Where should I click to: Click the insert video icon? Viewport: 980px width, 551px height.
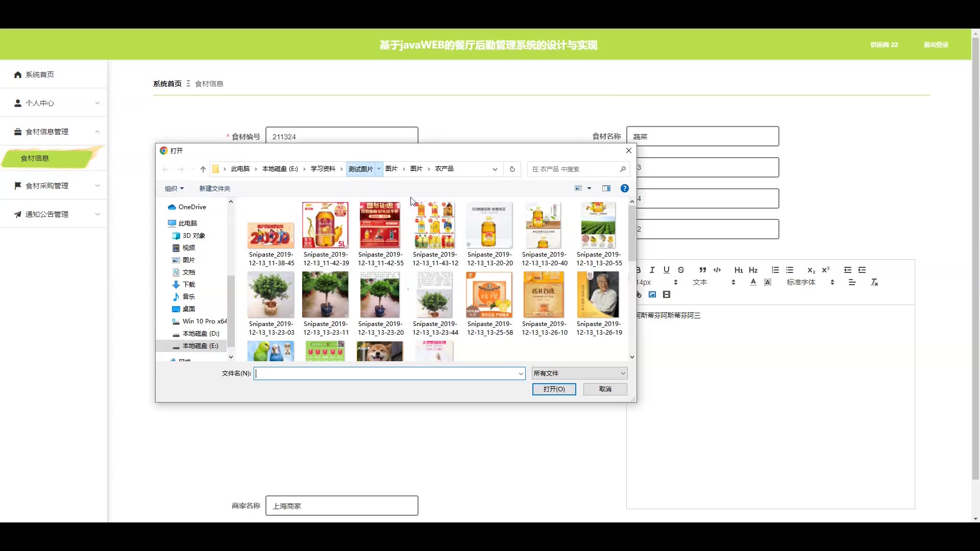click(x=667, y=294)
